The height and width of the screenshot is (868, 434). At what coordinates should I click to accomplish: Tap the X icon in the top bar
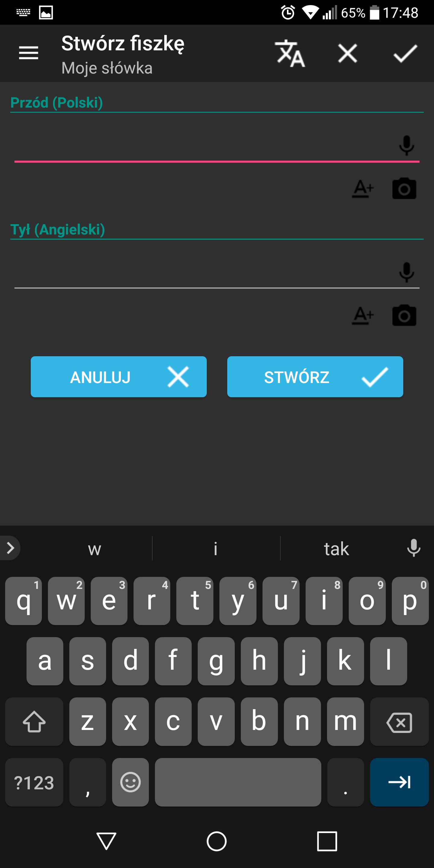click(x=348, y=53)
